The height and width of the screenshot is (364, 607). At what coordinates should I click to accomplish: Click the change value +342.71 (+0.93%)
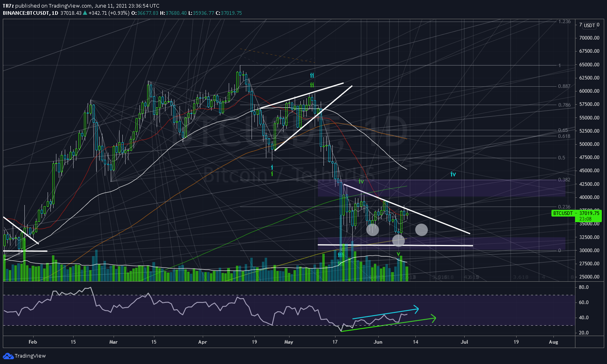tap(109, 13)
